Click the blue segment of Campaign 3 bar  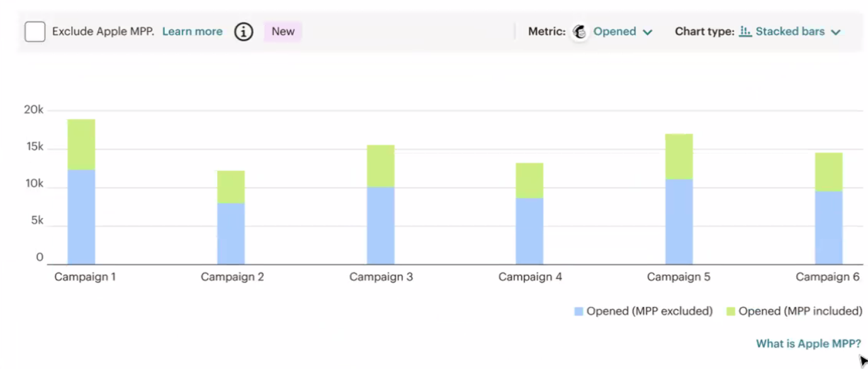tap(381, 226)
